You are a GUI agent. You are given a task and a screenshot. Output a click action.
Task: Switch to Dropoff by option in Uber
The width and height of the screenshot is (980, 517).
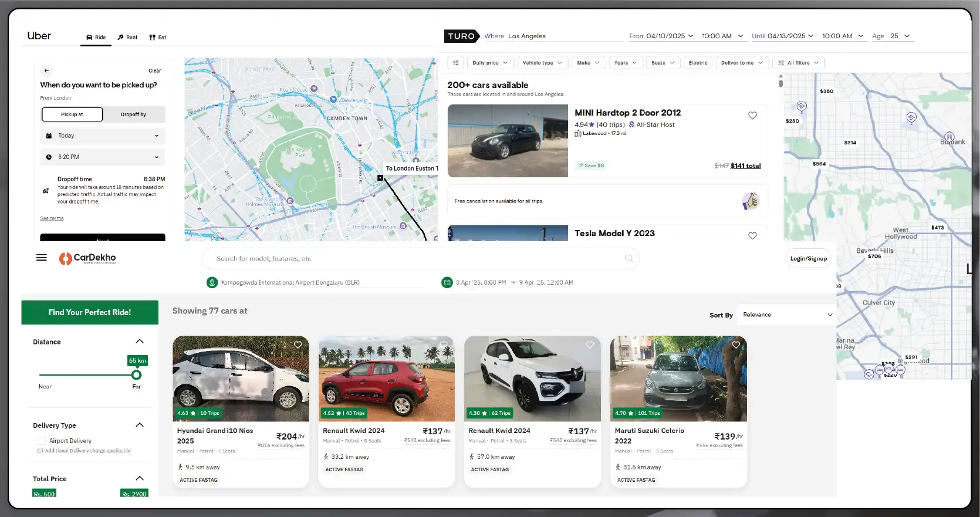pyautogui.click(x=134, y=114)
